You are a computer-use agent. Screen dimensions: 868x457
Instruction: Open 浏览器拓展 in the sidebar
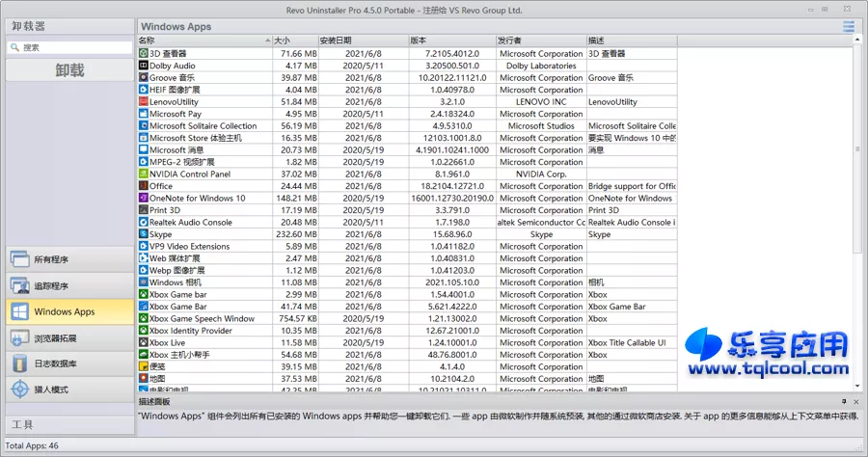tap(69, 338)
